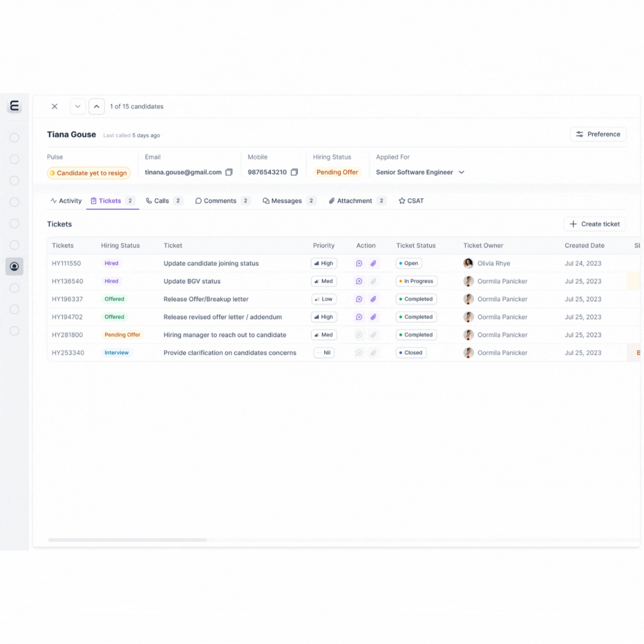This screenshot has height=644, width=644.
Task: Open the Preference settings button
Action: pos(598,134)
